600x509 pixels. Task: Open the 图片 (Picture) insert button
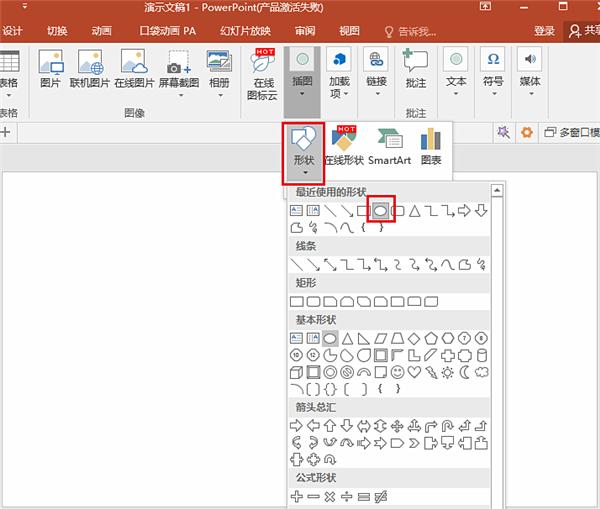click(x=51, y=69)
